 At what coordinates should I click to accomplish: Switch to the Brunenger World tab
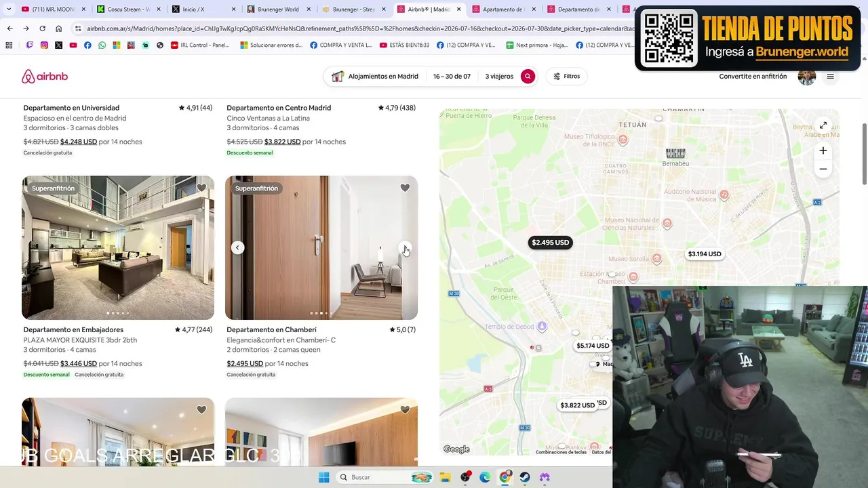(x=278, y=9)
